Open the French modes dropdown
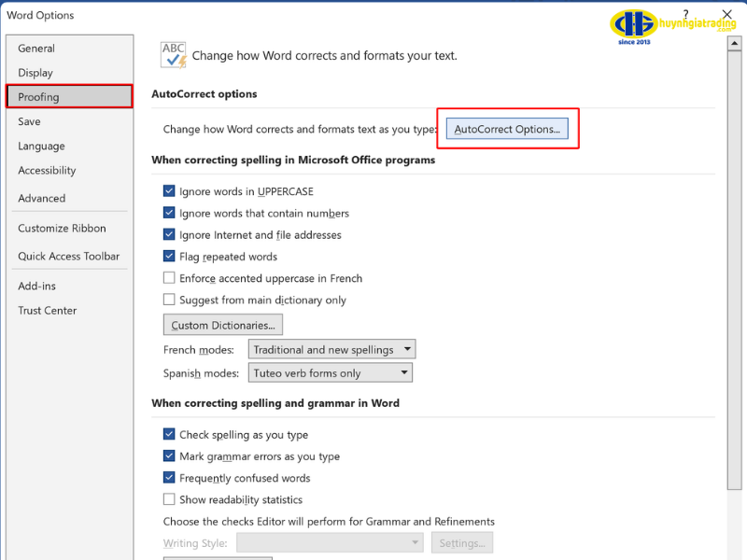 pos(408,348)
